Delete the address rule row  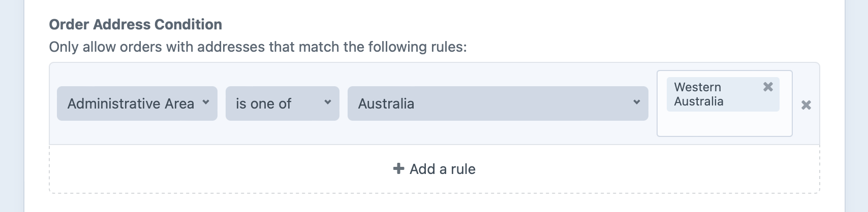tap(806, 105)
